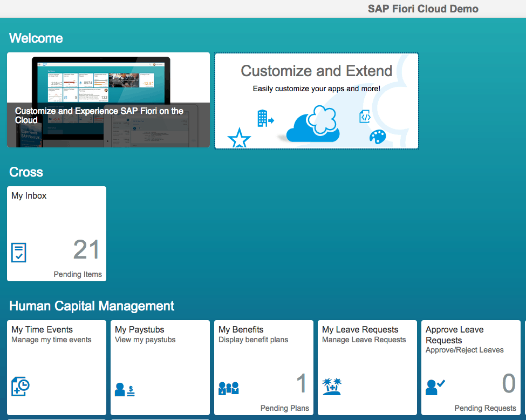The width and height of the screenshot is (526, 420).
Task: Open the Customize and Experience SAP Fiori image tile
Action: pyautogui.click(x=108, y=100)
